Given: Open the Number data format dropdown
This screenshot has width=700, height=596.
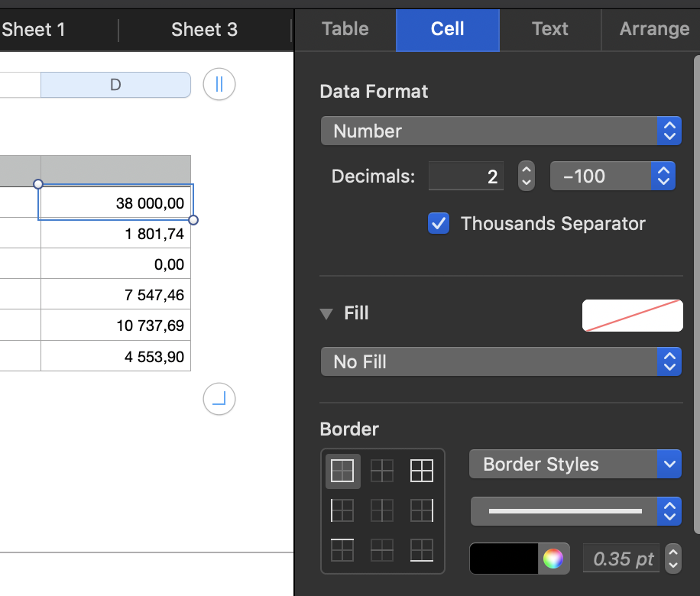Looking at the screenshot, I should pyautogui.click(x=501, y=131).
